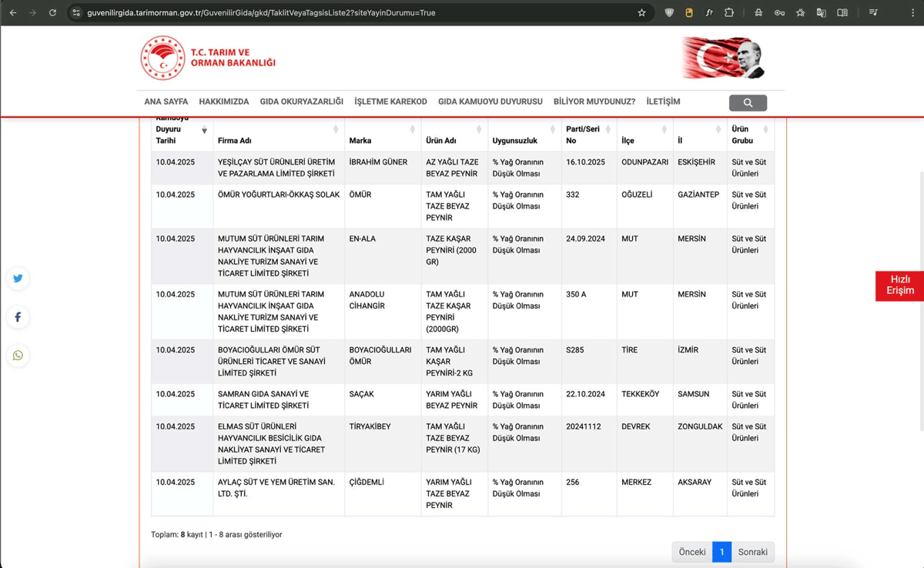Share page on Facebook
Image resolution: width=924 pixels, height=568 pixels.
tap(18, 317)
